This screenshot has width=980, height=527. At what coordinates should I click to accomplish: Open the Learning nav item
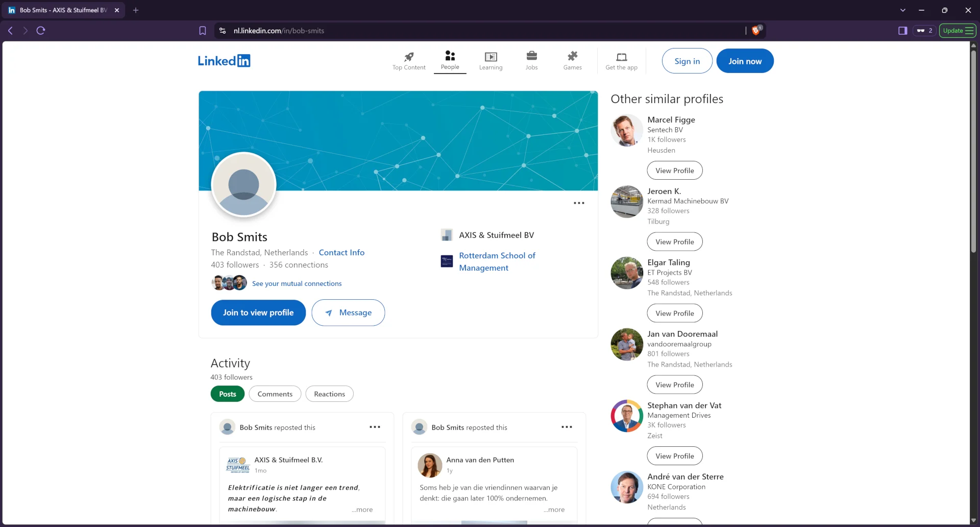491,61
